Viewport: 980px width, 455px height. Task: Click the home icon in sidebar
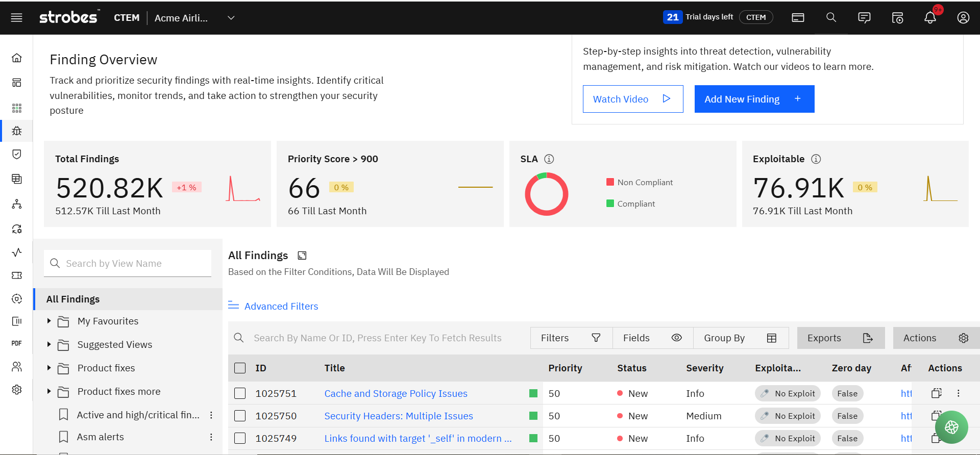pyautogui.click(x=17, y=58)
